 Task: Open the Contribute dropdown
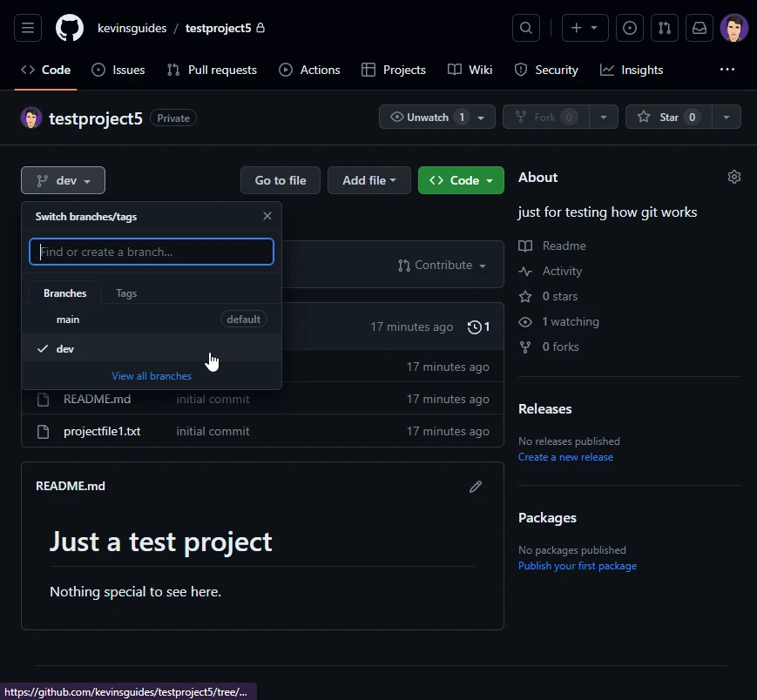pyautogui.click(x=442, y=266)
